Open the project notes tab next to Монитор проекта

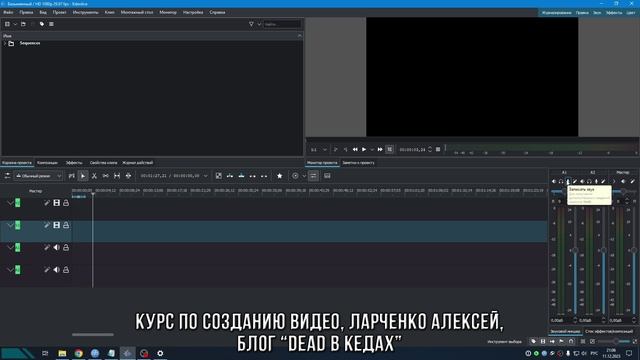(x=358, y=162)
